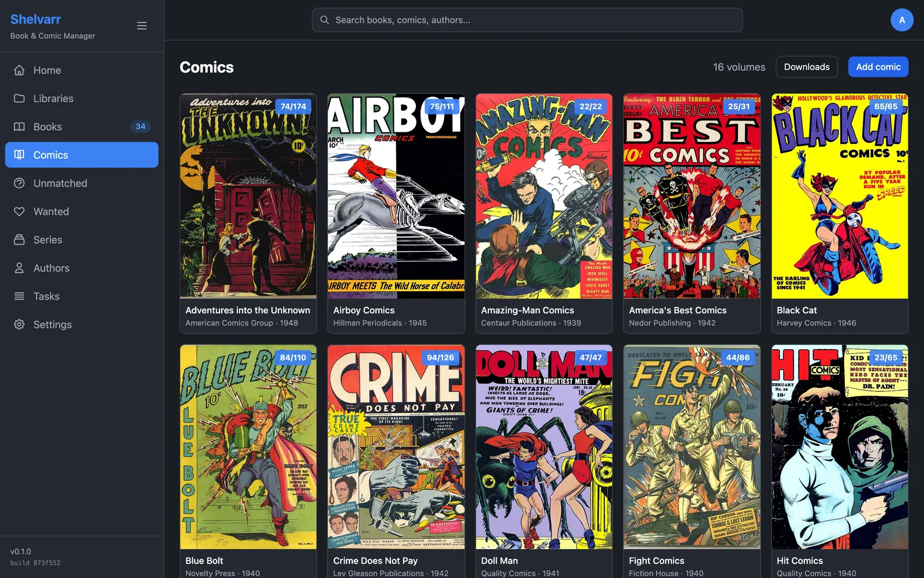
Task: Click the Amazing-Man Comics title text
Action: (x=527, y=310)
